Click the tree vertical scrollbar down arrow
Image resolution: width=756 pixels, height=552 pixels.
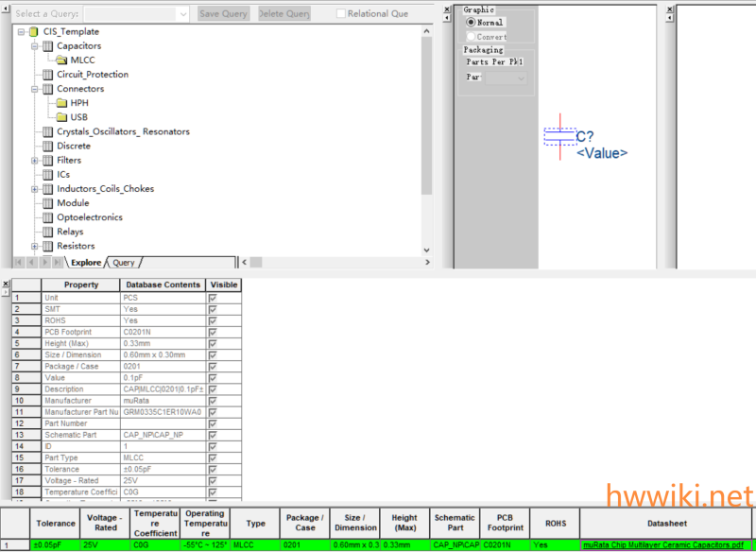[426, 250]
